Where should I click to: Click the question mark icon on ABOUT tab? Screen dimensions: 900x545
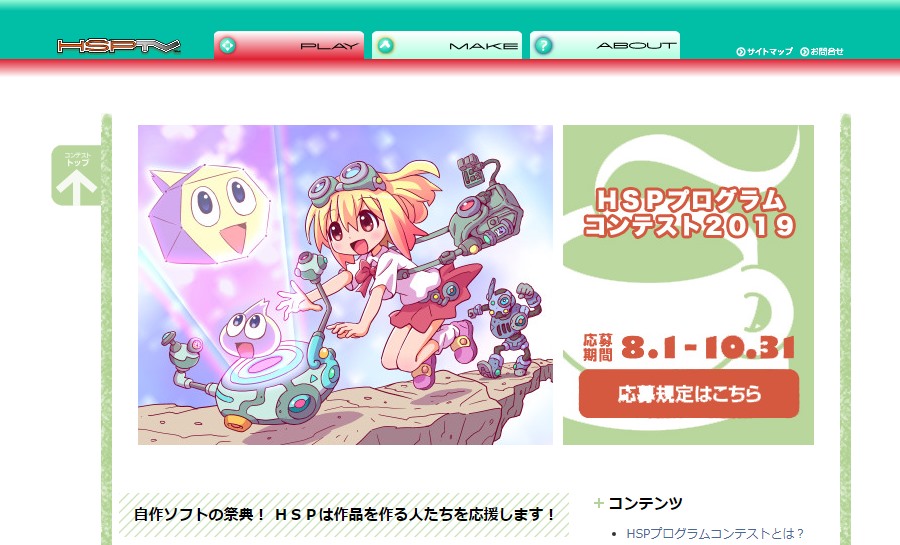click(x=544, y=45)
